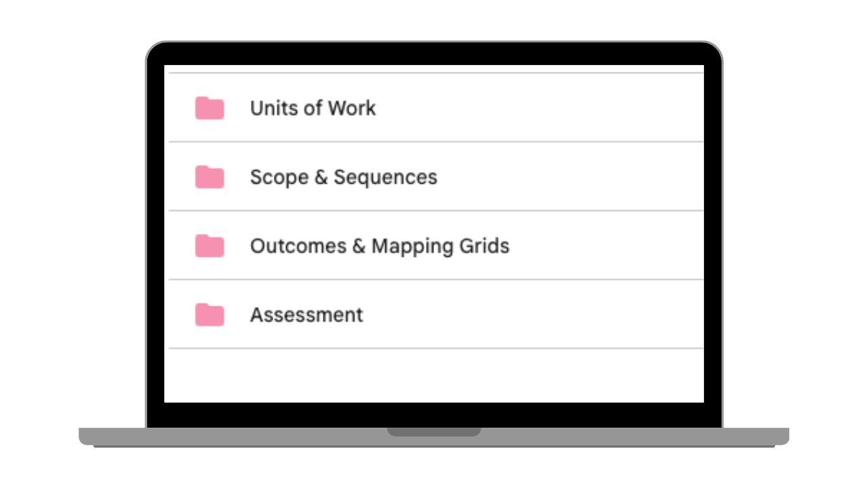
Task: Select Units of Work row's empty right side
Action: tap(576, 108)
